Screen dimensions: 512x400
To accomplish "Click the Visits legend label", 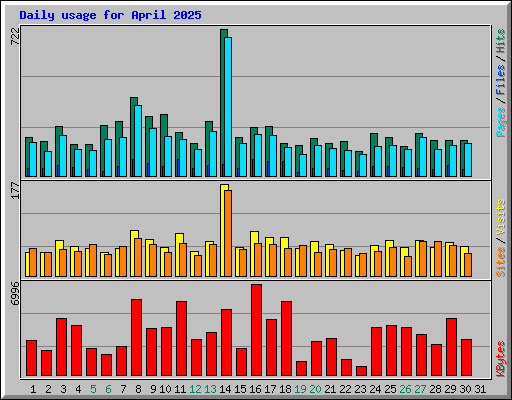I will click(x=501, y=218).
